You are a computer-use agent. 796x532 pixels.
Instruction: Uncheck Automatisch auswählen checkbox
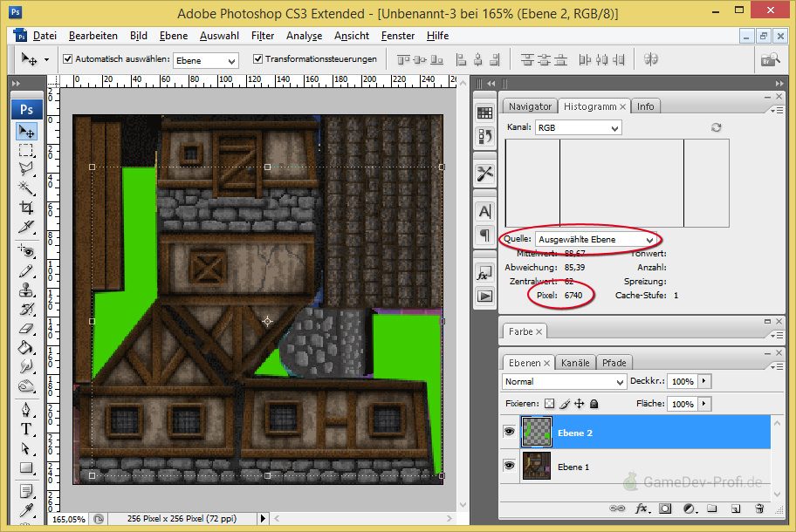click(x=68, y=59)
